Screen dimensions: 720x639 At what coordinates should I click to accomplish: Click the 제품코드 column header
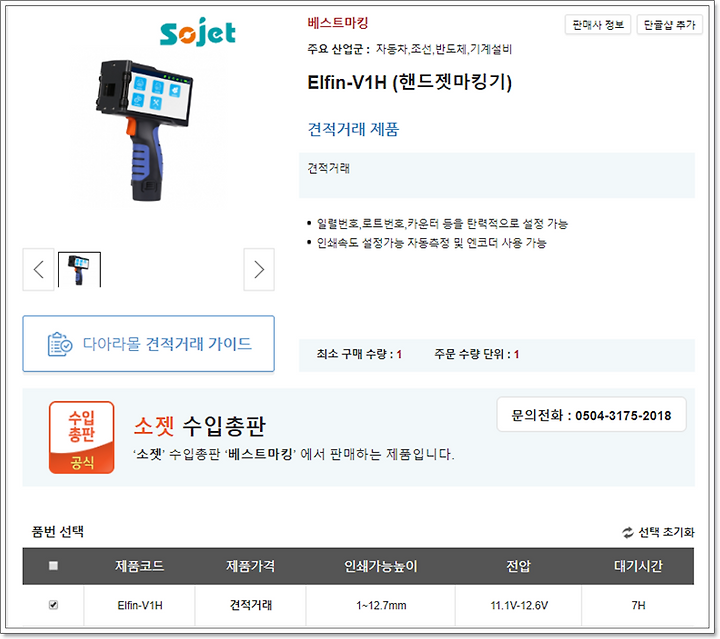pyautogui.click(x=140, y=566)
